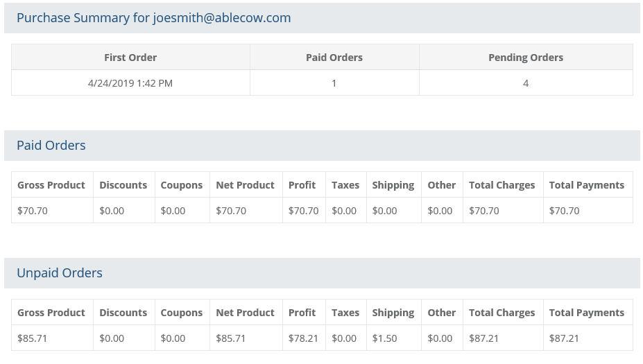Click the $85.71 Net Product value

(231, 338)
